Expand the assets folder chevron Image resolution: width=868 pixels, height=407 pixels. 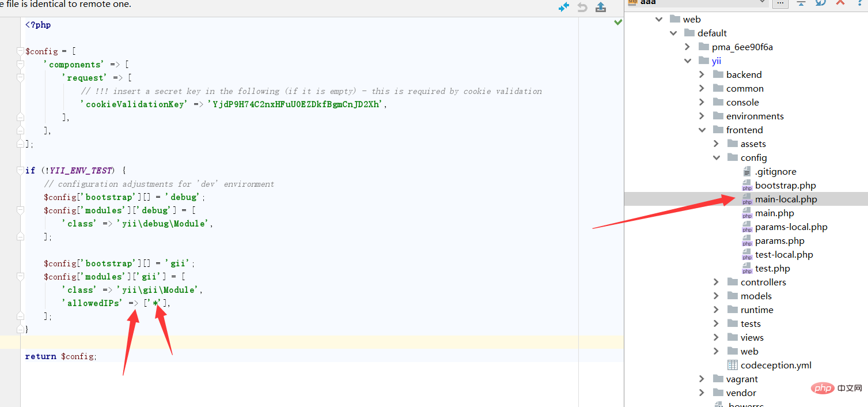click(x=716, y=144)
